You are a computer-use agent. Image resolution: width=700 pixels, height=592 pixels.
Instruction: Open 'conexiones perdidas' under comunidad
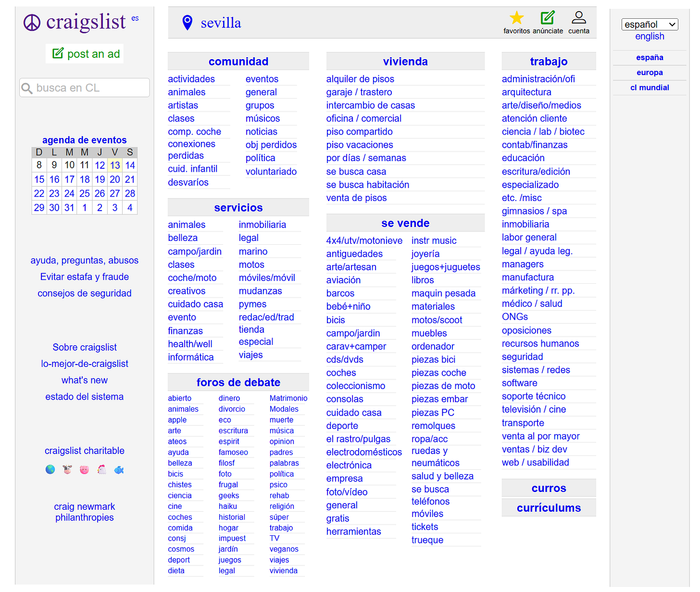tap(192, 150)
